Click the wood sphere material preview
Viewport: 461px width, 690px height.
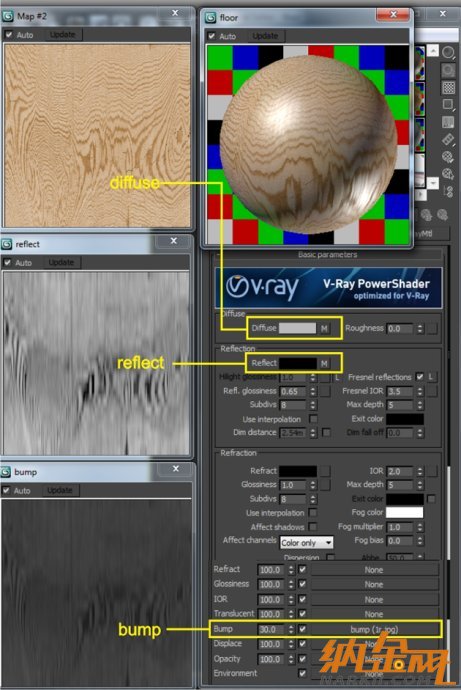click(308, 144)
